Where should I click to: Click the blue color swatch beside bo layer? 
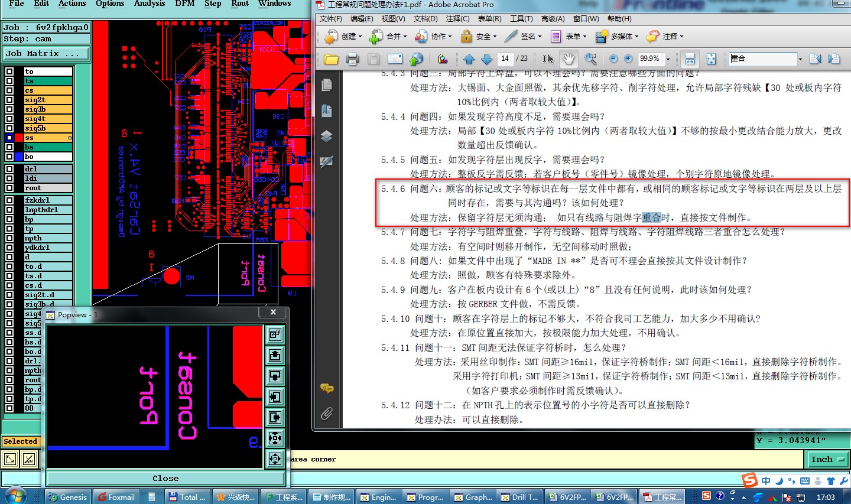click(19, 157)
